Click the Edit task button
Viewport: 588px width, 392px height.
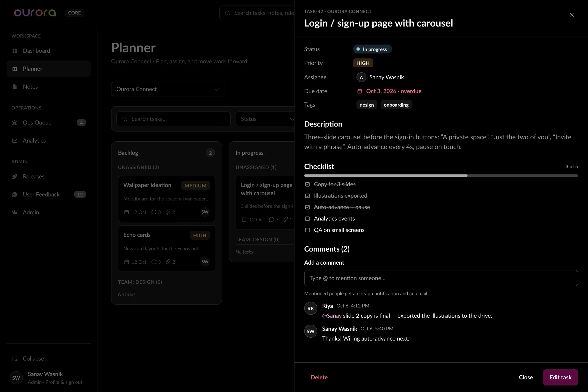tap(560, 377)
